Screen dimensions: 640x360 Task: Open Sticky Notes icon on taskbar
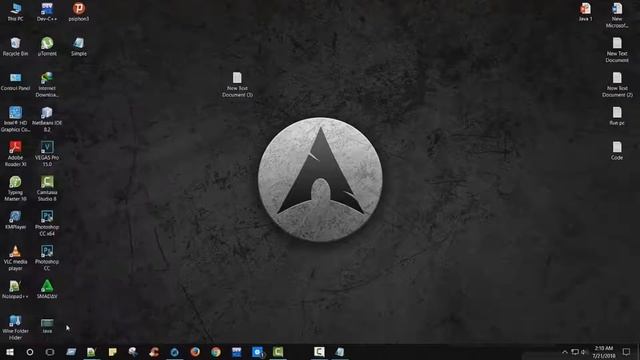[113, 352]
